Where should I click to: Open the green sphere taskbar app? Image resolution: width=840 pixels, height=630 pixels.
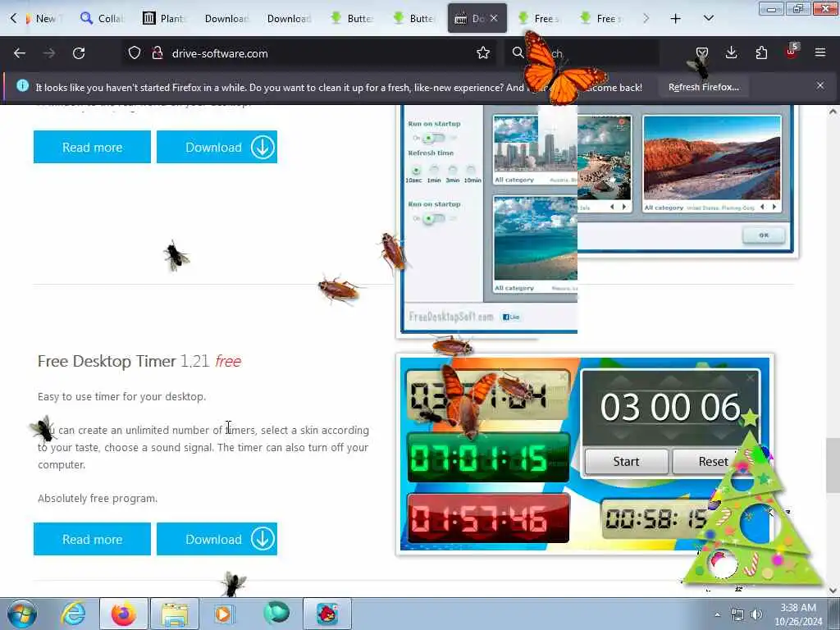pos(276,614)
